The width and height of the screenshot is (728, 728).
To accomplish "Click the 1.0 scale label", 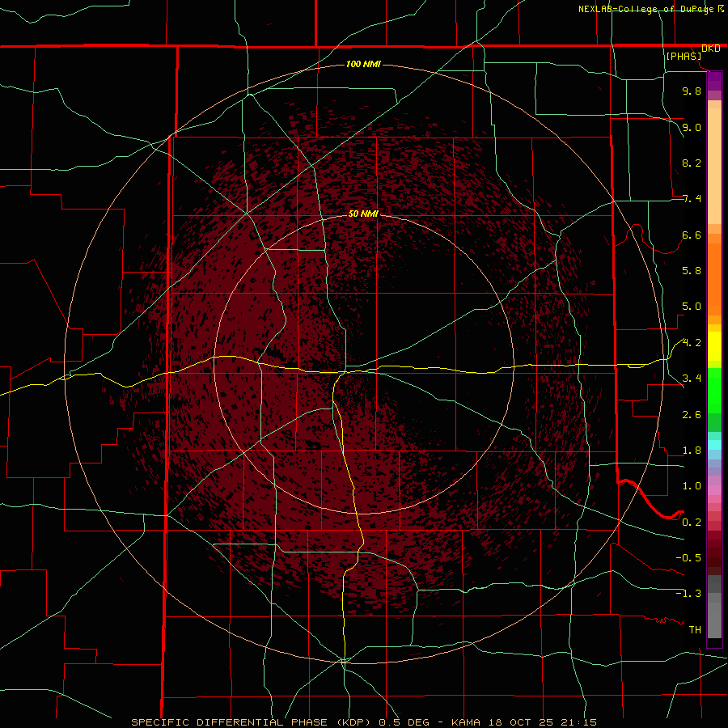I will click(692, 486).
